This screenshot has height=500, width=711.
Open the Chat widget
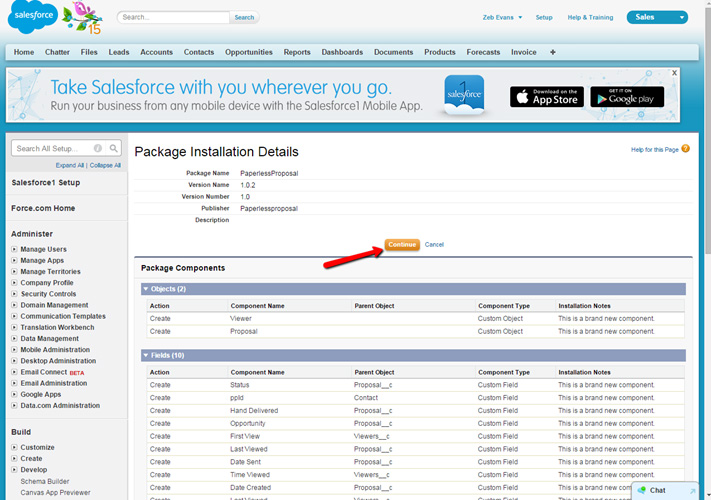(x=657, y=490)
